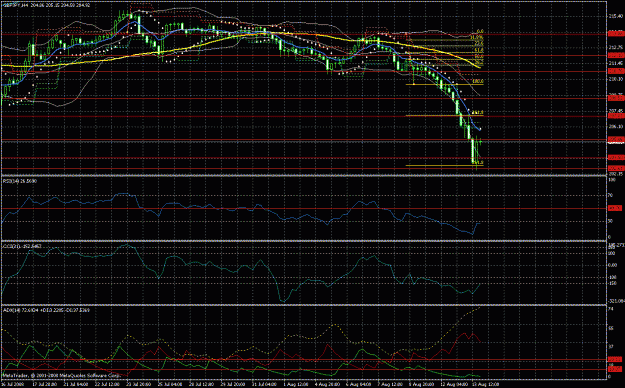This screenshot has width=625, height=388.
Task: Click the 50.0 Fibonacci level label
Action: pyautogui.click(x=479, y=57)
